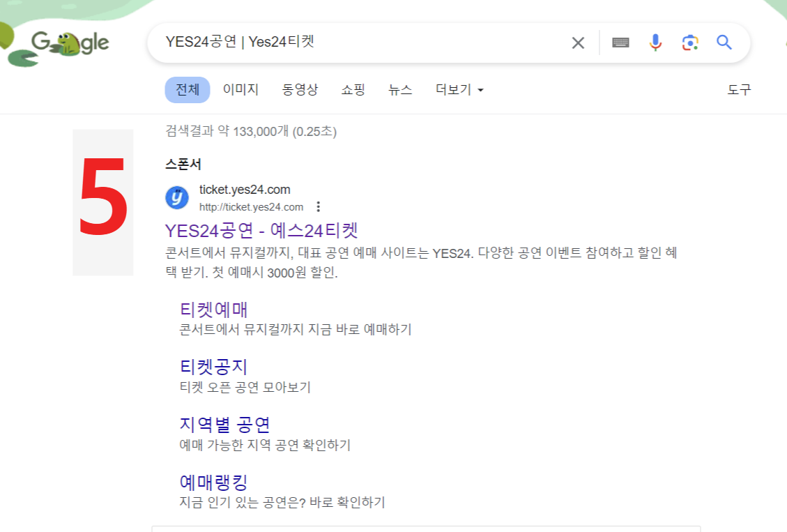This screenshot has width=787, height=532.
Task: Open the on-screen keyboard icon
Action: tap(619, 43)
